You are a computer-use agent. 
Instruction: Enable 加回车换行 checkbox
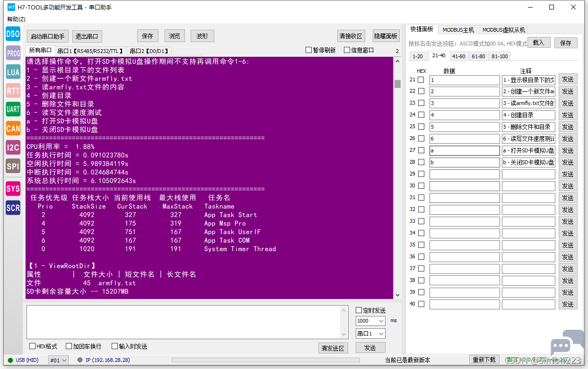[x=69, y=346]
